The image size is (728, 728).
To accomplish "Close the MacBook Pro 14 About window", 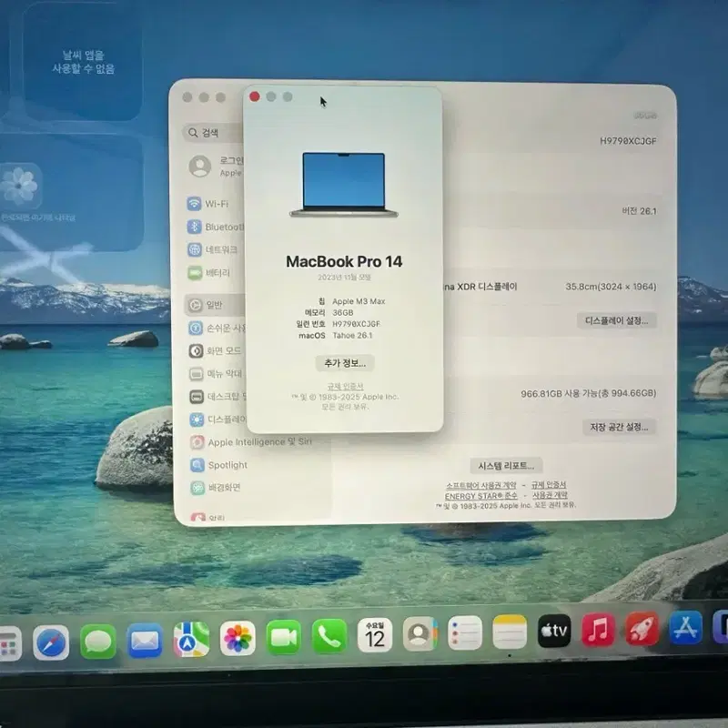I will (255, 96).
